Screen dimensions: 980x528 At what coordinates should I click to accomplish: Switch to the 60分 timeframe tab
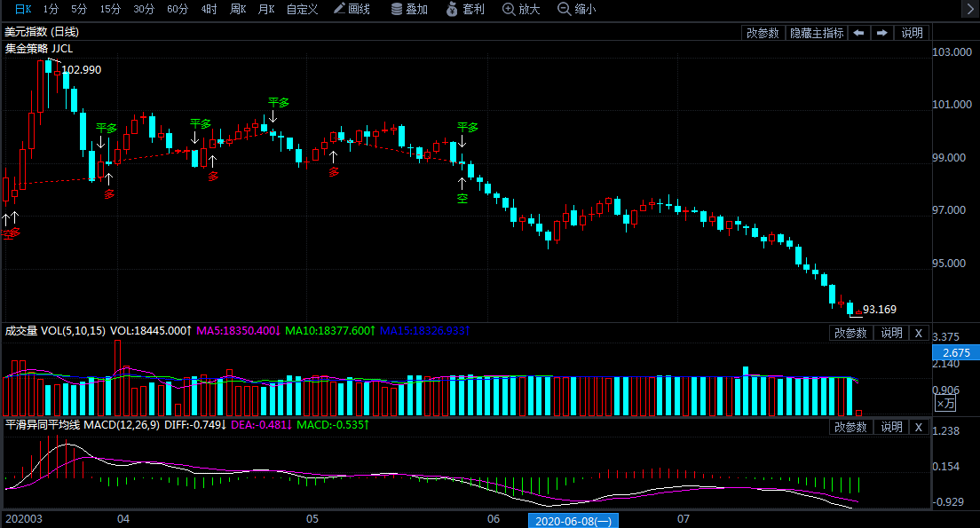coord(178,9)
